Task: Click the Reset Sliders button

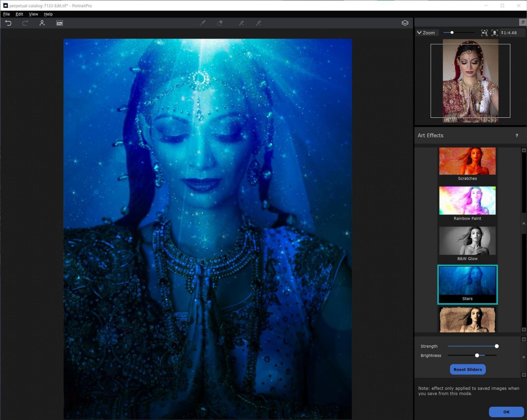Action: (467, 369)
